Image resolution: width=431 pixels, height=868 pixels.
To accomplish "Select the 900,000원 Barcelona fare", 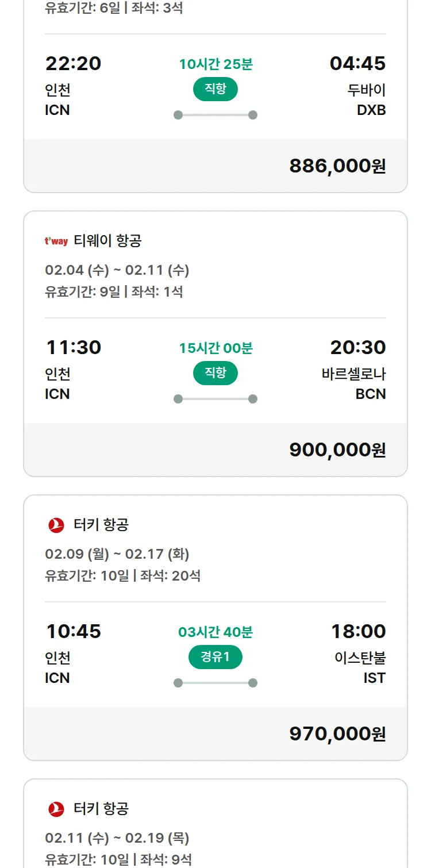I will [x=337, y=450].
